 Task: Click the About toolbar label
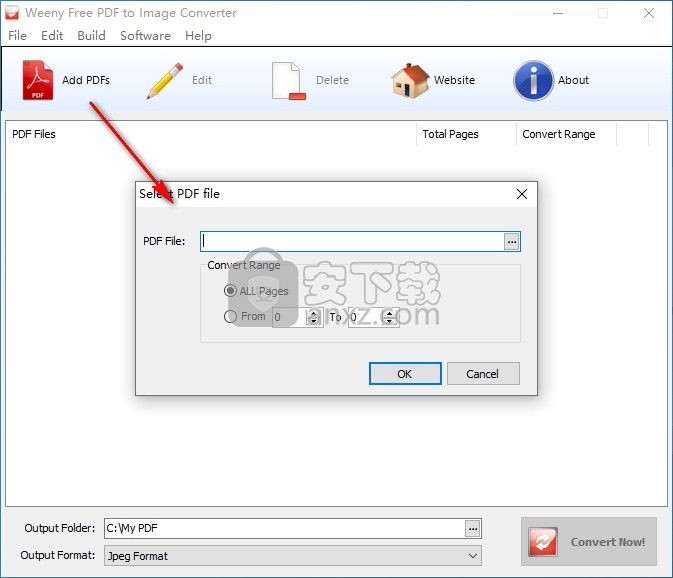[x=573, y=80]
